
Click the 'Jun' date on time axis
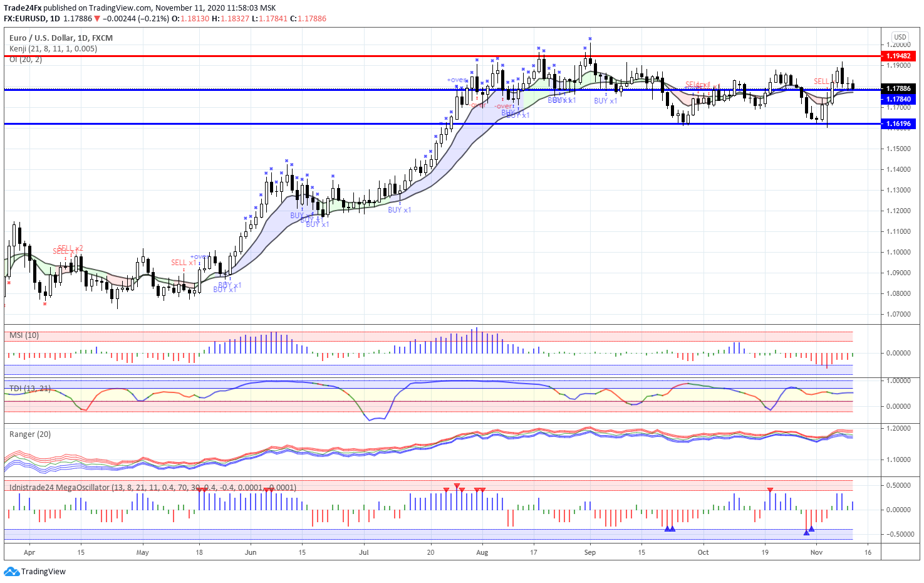click(251, 552)
